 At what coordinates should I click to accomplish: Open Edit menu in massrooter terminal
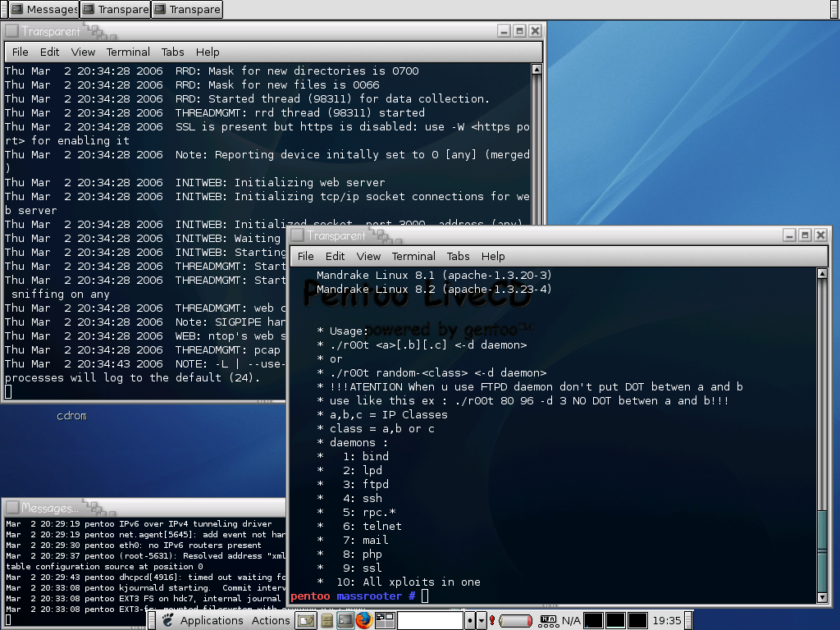(x=335, y=256)
